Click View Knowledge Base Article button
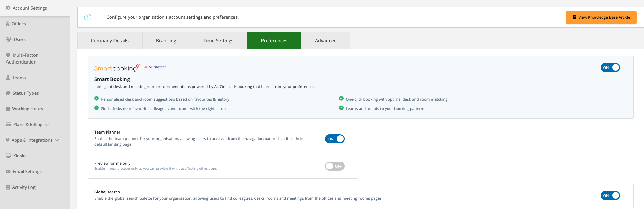644x209 pixels. pyautogui.click(x=601, y=17)
